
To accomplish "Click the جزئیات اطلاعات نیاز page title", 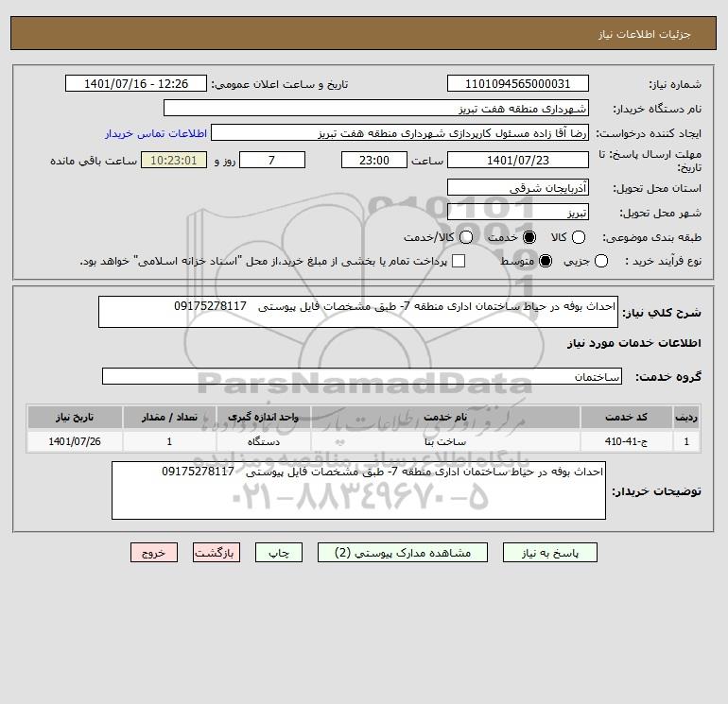I will [x=645, y=34].
